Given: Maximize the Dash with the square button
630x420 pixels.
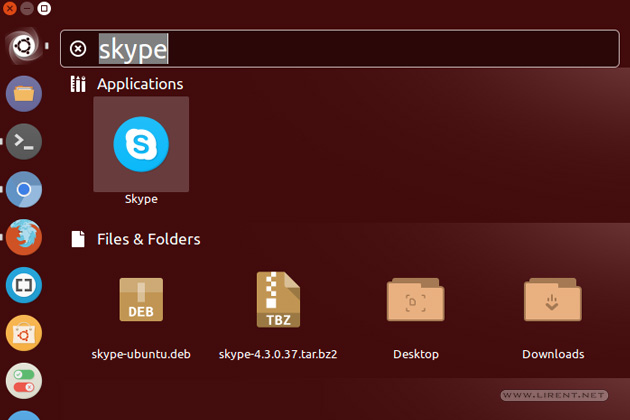Looking at the screenshot, I should point(44,8).
